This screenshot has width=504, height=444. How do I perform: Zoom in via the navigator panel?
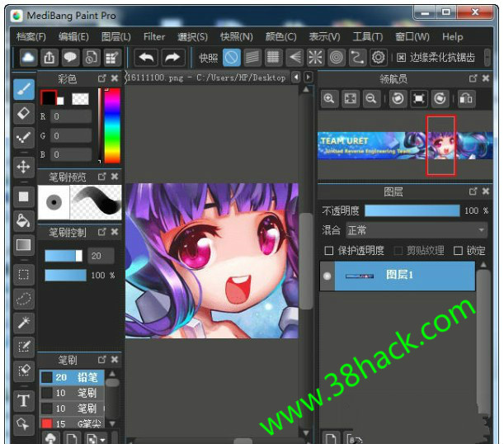(x=329, y=98)
